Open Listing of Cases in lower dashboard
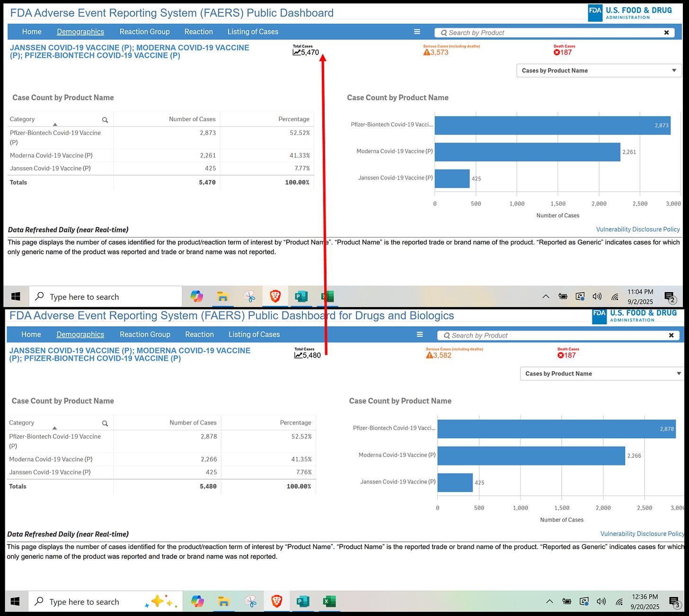The height and width of the screenshot is (616, 689). click(254, 334)
